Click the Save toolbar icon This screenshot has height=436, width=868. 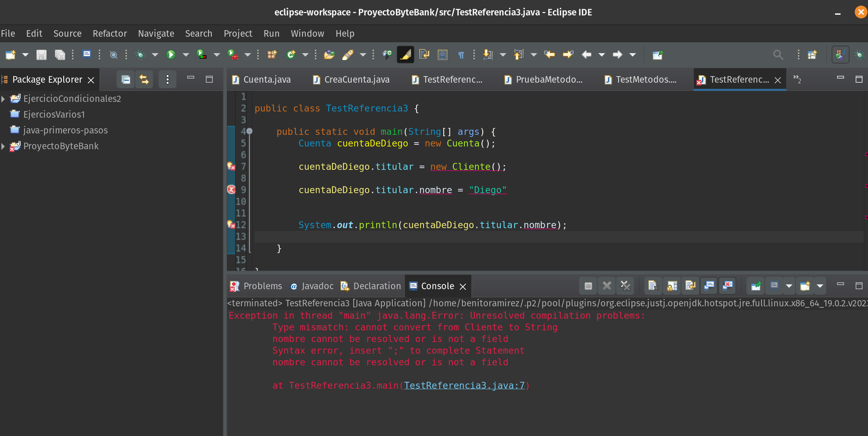42,55
